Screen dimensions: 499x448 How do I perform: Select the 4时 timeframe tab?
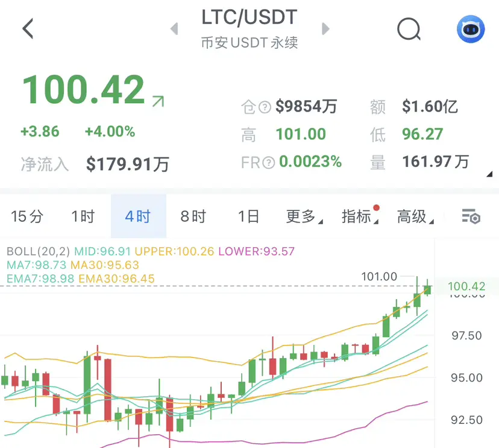(139, 216)
